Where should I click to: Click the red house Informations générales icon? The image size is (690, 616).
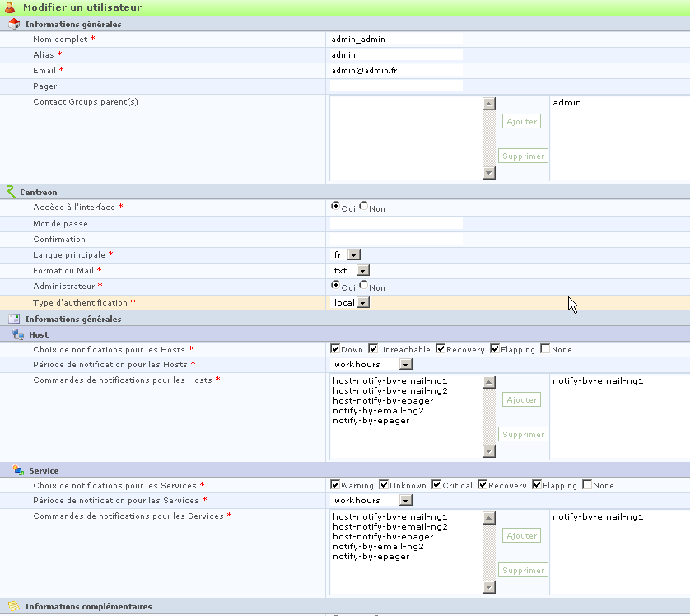point(14,24)
